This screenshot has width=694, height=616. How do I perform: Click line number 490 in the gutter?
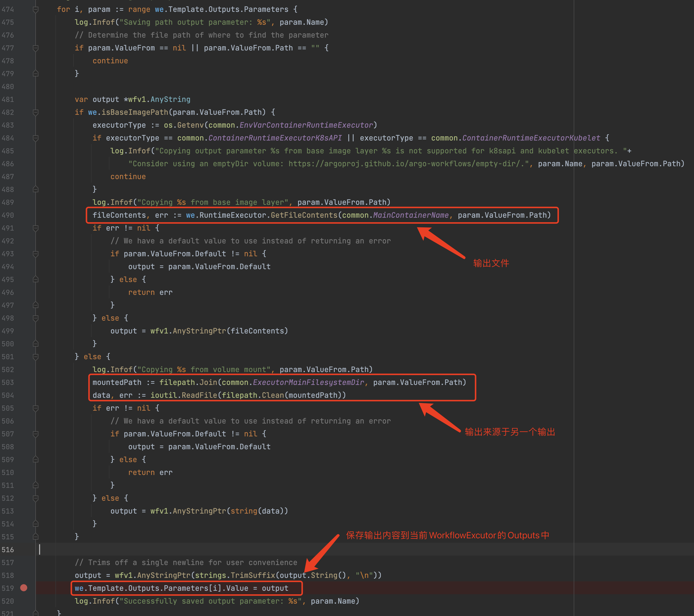click(x=8, y=215)
